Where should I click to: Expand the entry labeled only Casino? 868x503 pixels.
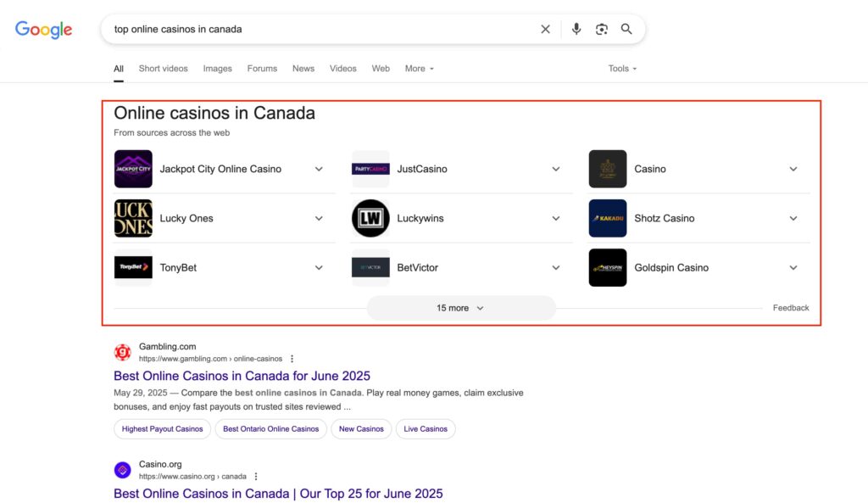793,169
